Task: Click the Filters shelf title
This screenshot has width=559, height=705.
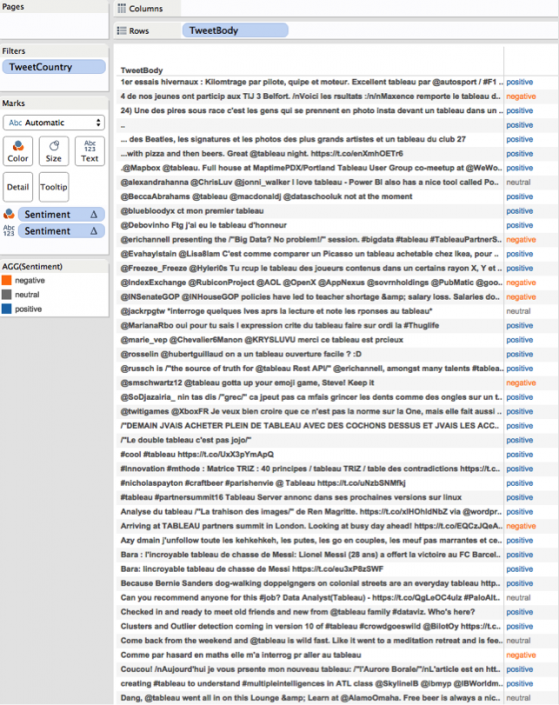Action: [x=13, y=51]
